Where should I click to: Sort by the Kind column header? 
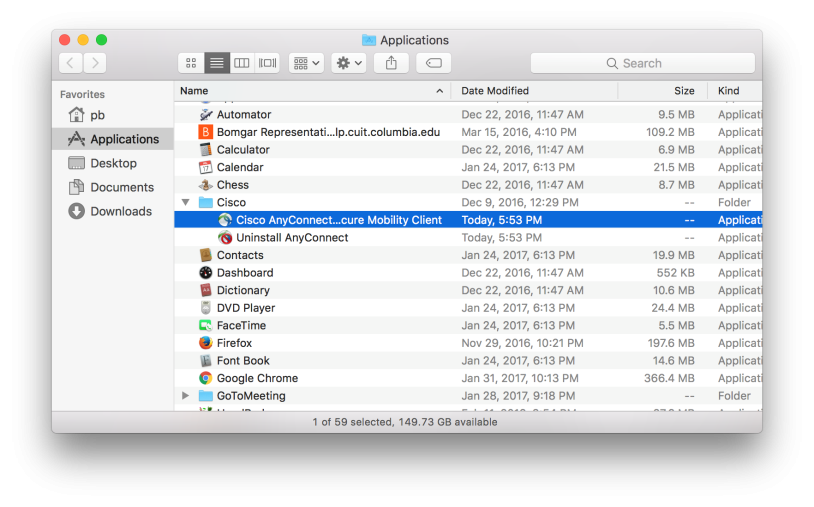coord(735,91)
